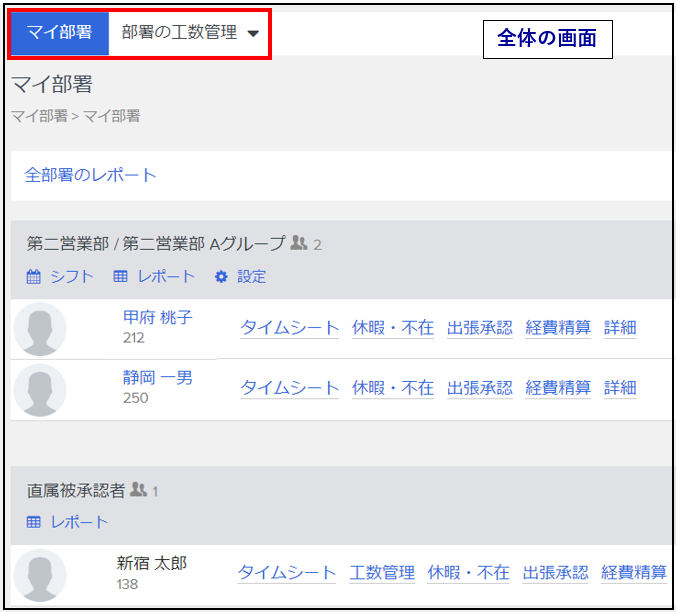Open タイムシート for 静岡 一男
The height and width of the screenshot is (612, 676).
click(x=289, y=388)
